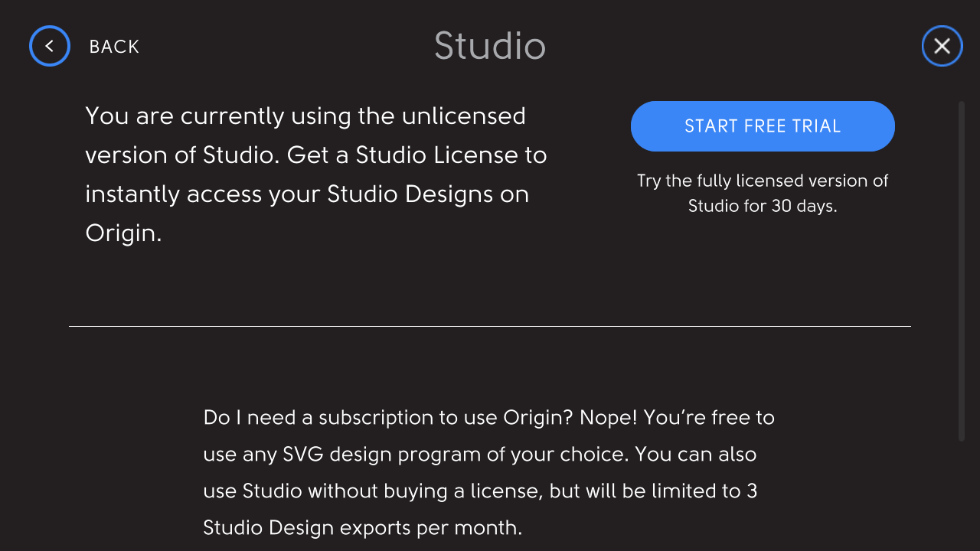Click the text about unlicensed Studio version
Image resolution: width=980 pixels, height=551 pixels.
[315, 174]
